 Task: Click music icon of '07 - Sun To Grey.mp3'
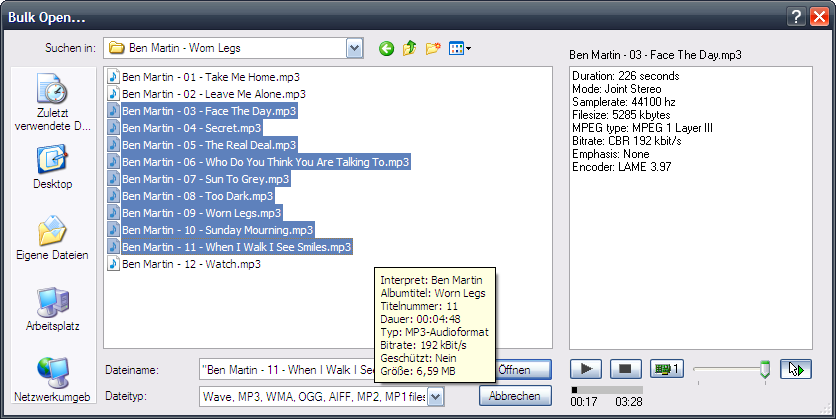[113, 179]
